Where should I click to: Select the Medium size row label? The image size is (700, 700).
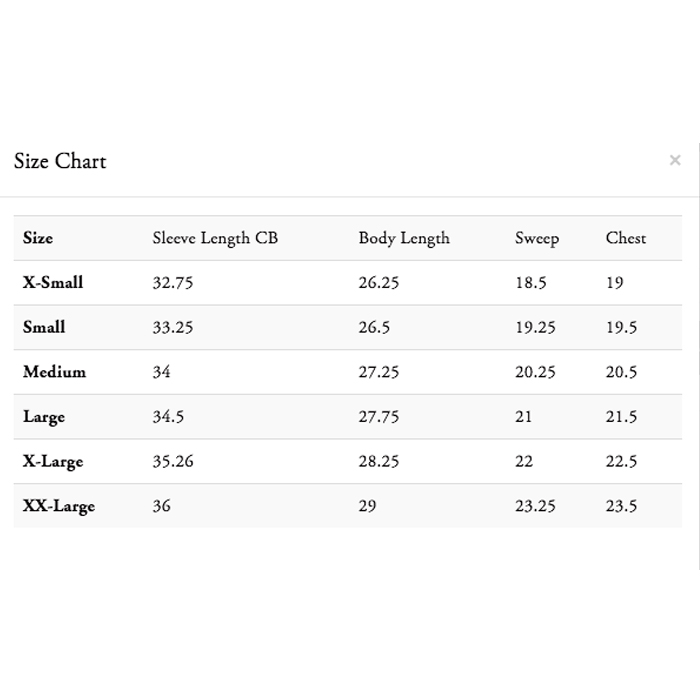[x=54, y=372]
